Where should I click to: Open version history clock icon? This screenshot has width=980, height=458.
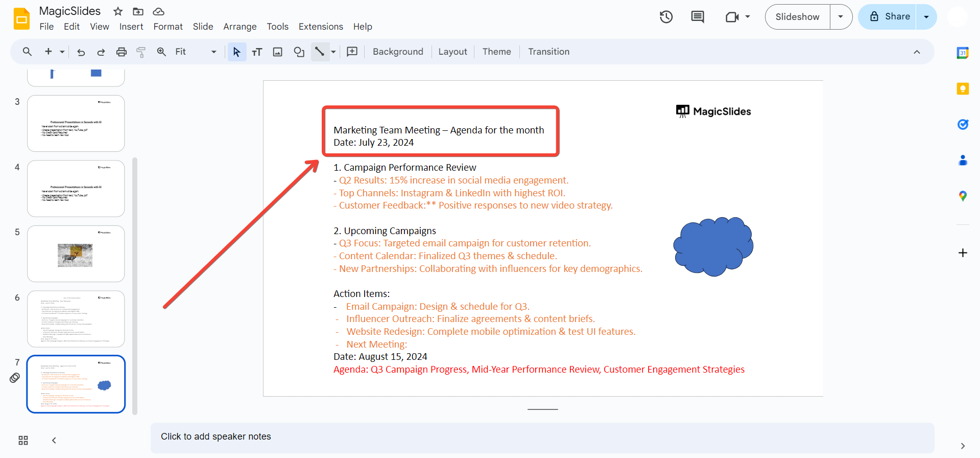[666, 17]
